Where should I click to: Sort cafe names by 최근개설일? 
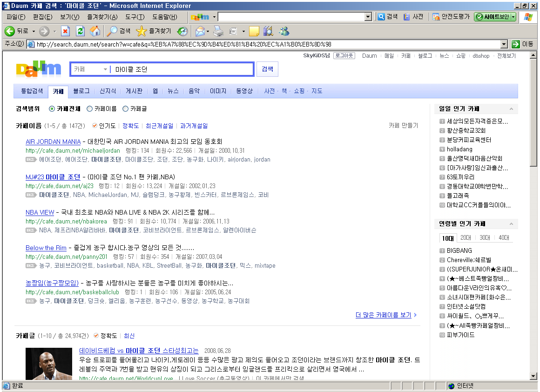(160, 126)
